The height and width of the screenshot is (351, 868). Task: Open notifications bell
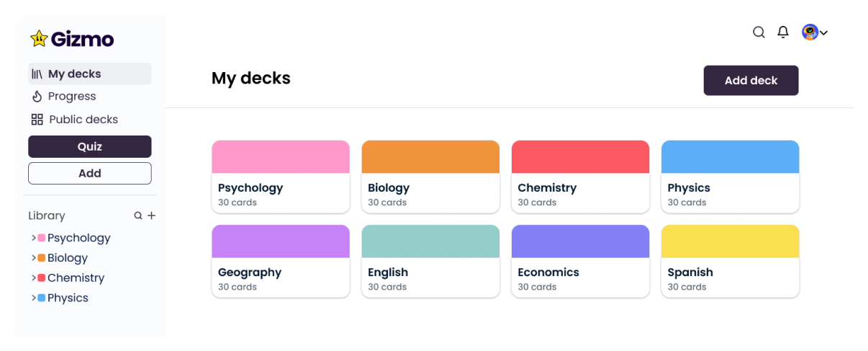point(783,32)
